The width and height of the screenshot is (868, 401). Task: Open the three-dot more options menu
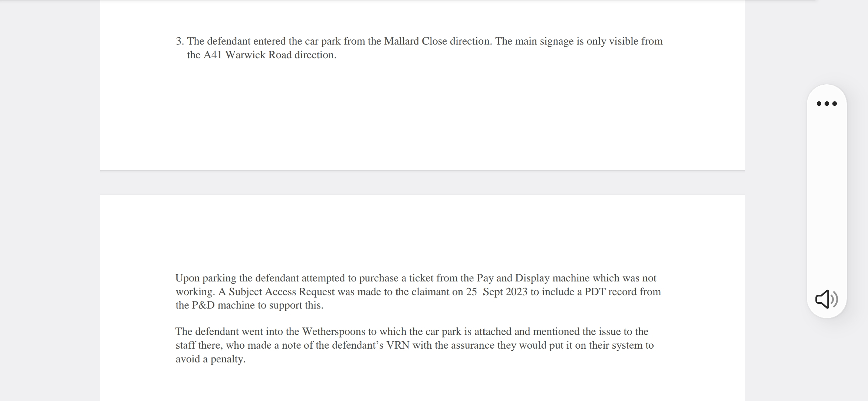click(x=826, y=104)
